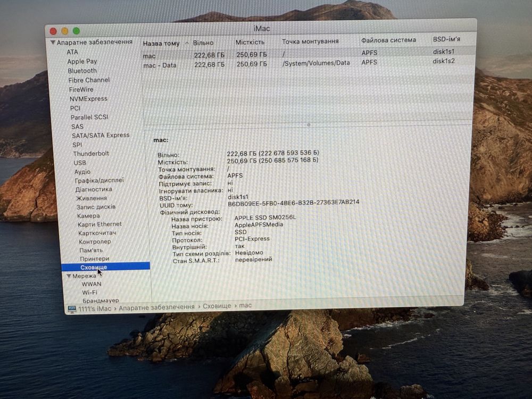Select ATA in the sidebar

pos(72,52)
